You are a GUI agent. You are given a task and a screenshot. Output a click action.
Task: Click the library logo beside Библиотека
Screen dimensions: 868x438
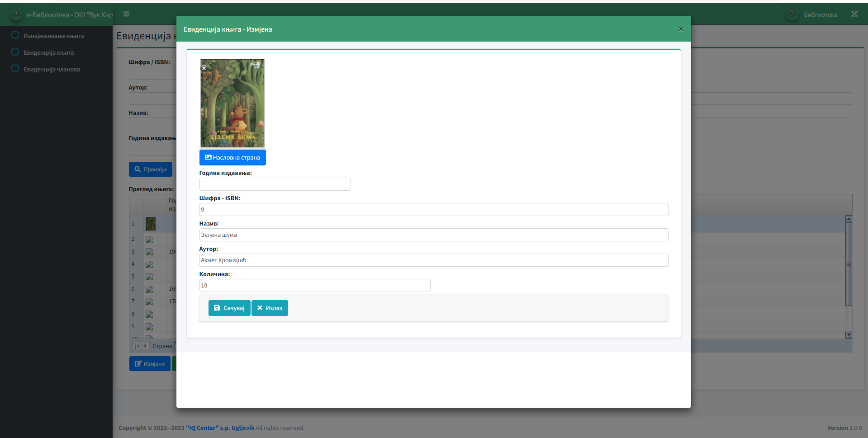(792, 14)
